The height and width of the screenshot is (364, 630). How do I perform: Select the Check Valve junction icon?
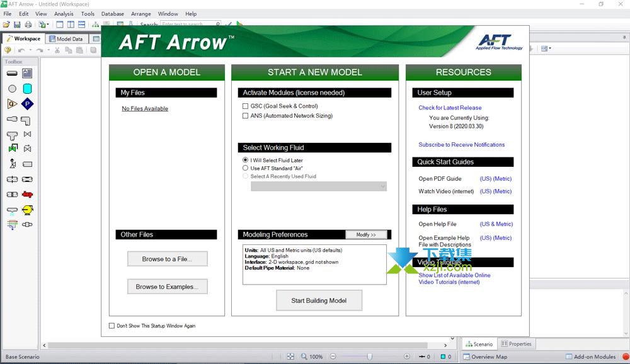[x=27, y=149]
